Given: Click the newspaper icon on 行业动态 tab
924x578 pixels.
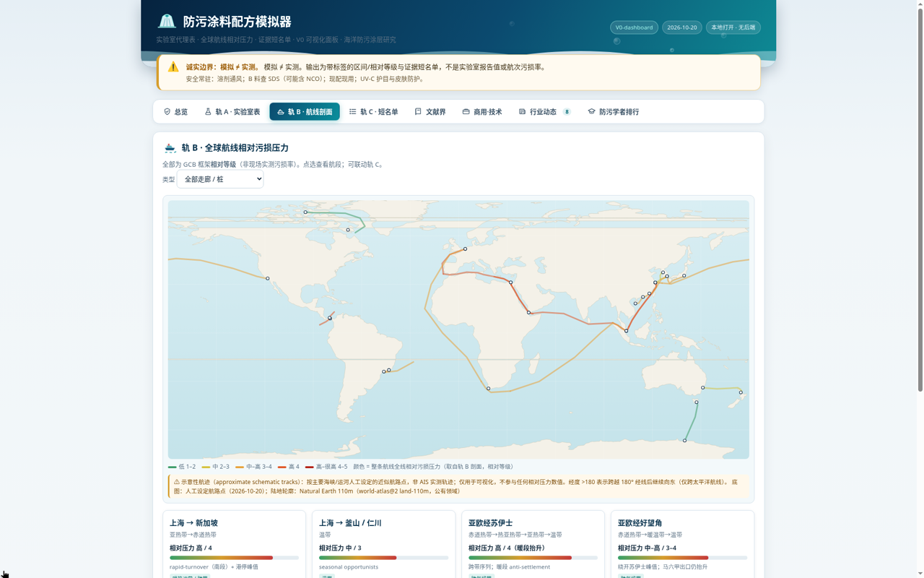Looking at the screenshot, I should [x=522, y=112].
